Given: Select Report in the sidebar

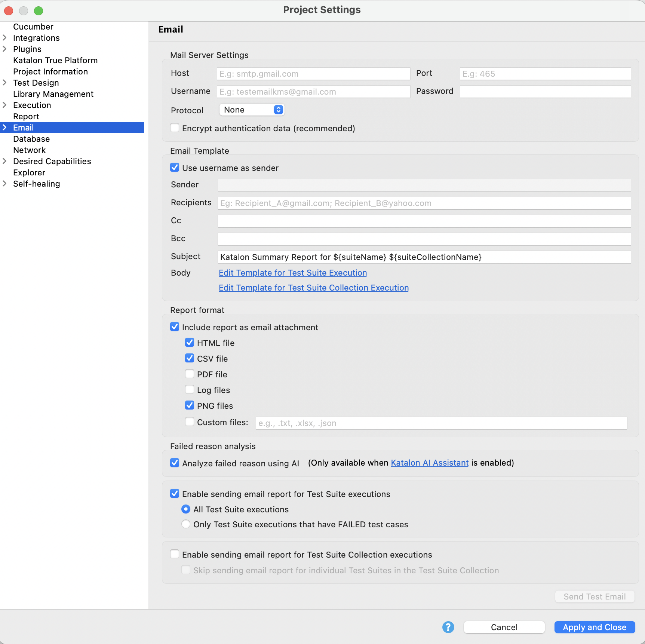Looking at the screenshot, I should tap(26, 116).
